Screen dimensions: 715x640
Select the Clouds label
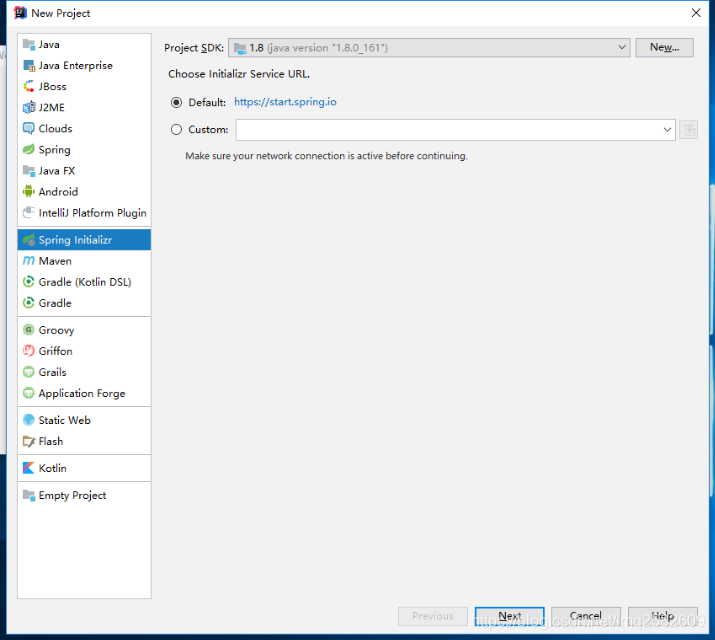(x=55, y=129)
